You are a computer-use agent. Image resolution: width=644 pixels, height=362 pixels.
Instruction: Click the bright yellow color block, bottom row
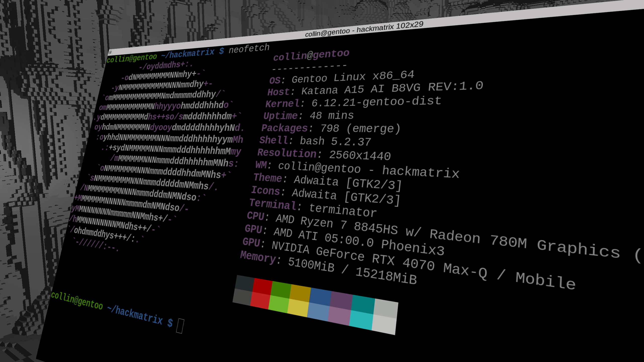tap(298, 308)
